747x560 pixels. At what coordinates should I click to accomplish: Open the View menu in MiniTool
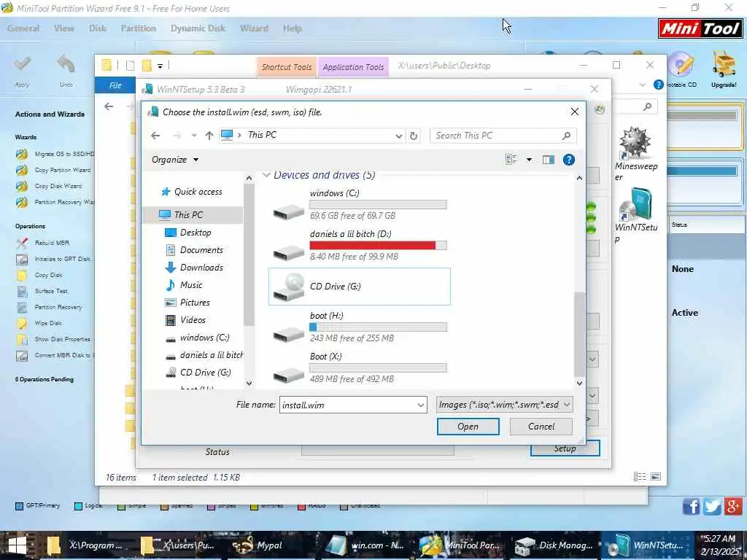pyautogui.click(x=64, y=28)
